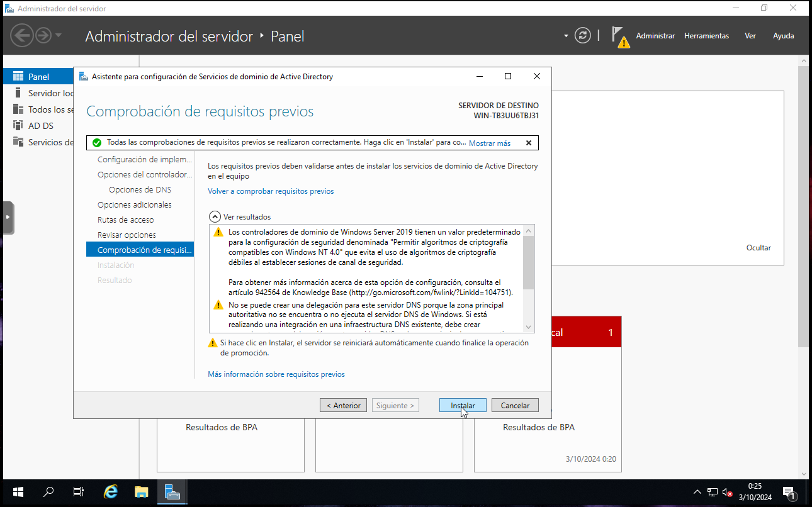Click the refresh icon in Server Manager header
Image resolution: width=812 pixels, height=507 pixels.
[584, 35]
